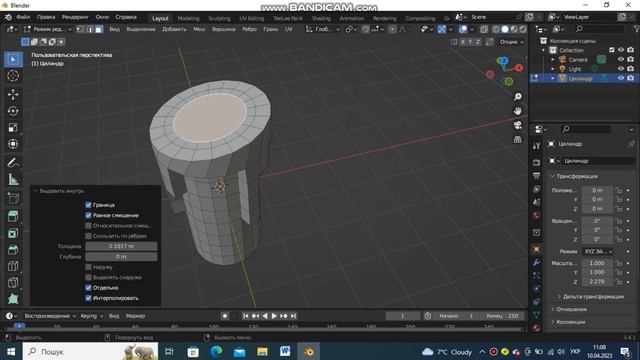Click the current frame number field
Viewport: 640px width, 360px height.
(x=402, y=316)
